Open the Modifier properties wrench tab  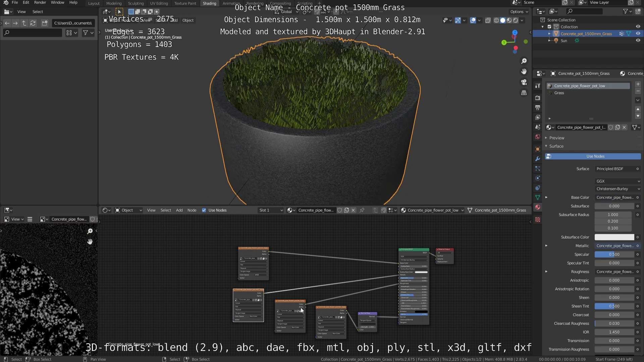538,159
